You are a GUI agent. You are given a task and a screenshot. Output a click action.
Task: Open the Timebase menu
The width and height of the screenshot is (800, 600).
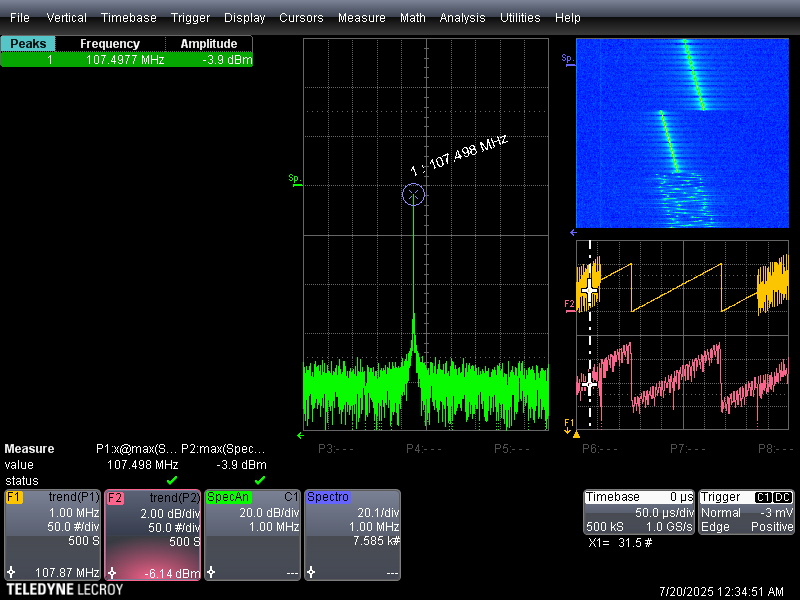[129, 18]
